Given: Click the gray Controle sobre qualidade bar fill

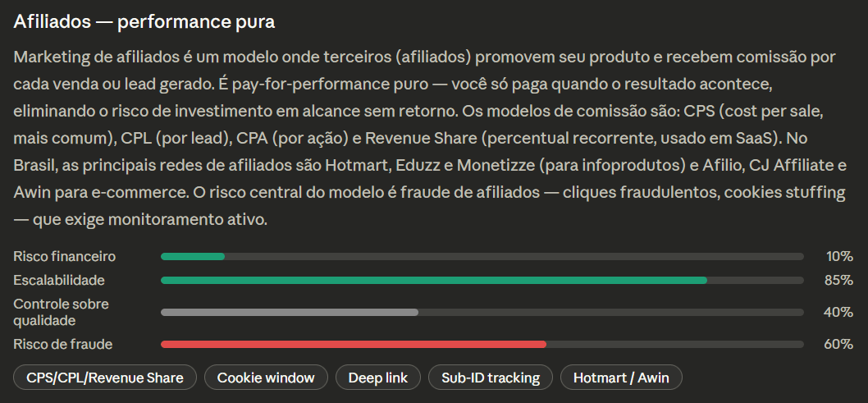Looking at the screenshot, I should click(290, 312).
